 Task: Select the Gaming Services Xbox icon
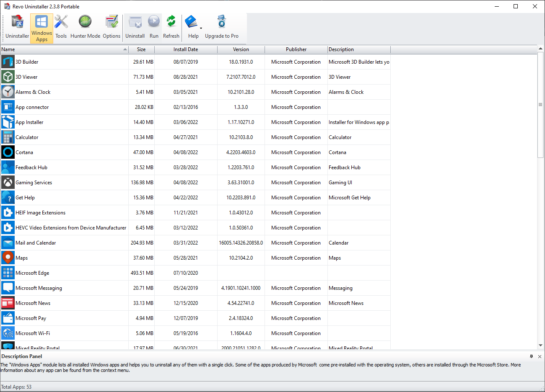[x=8, y=183]
